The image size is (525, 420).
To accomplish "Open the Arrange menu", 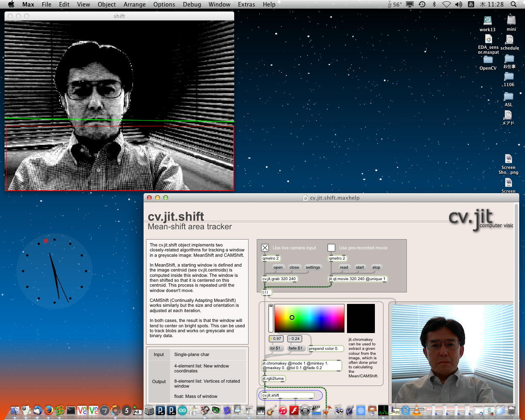I will click(x=135, y=5).
